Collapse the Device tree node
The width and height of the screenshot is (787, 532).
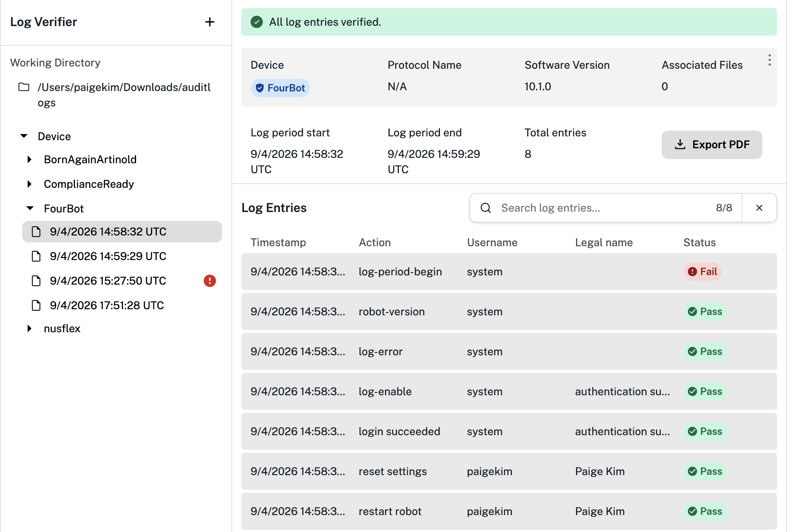24,136
